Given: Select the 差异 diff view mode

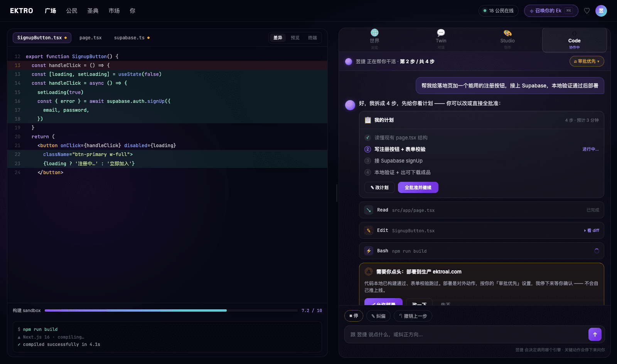Looking at the screenshot, I should [x=278, y=38].
